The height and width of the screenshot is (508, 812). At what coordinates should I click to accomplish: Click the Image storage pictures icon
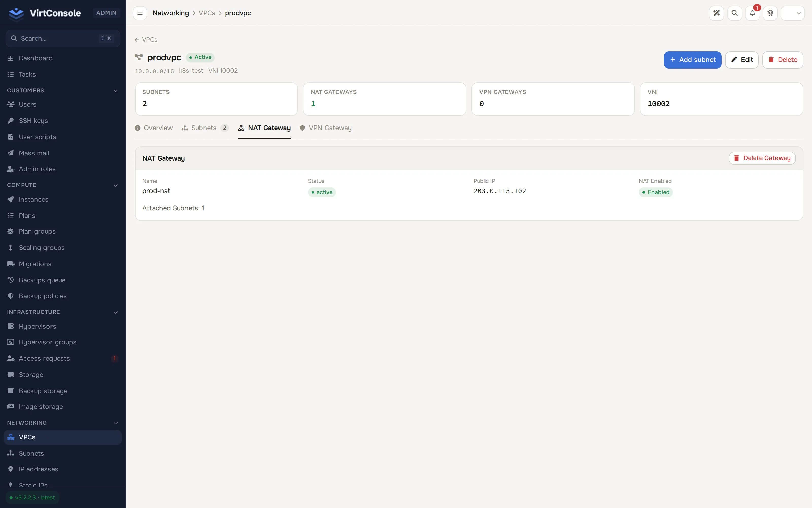coord(11,407)
